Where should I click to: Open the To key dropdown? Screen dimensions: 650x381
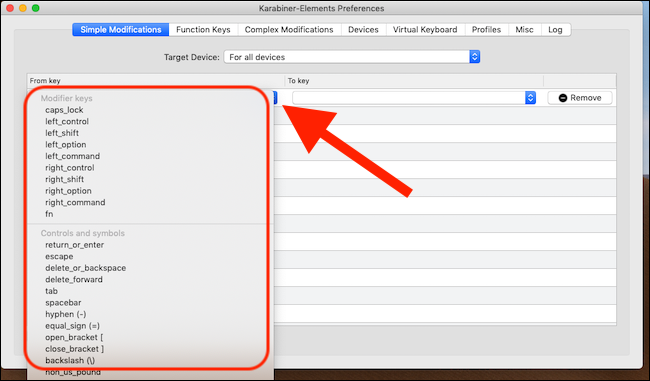(x=414, y=98)
